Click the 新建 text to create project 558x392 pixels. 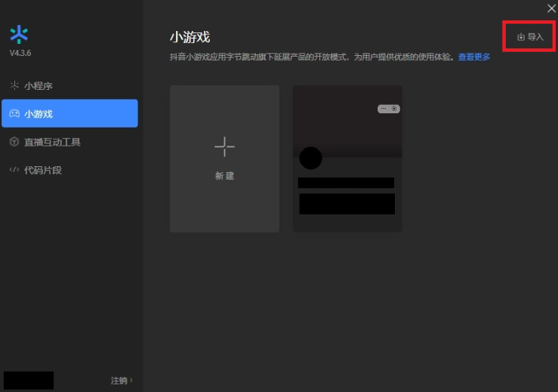pyautogui.click(x=224, y=176)
